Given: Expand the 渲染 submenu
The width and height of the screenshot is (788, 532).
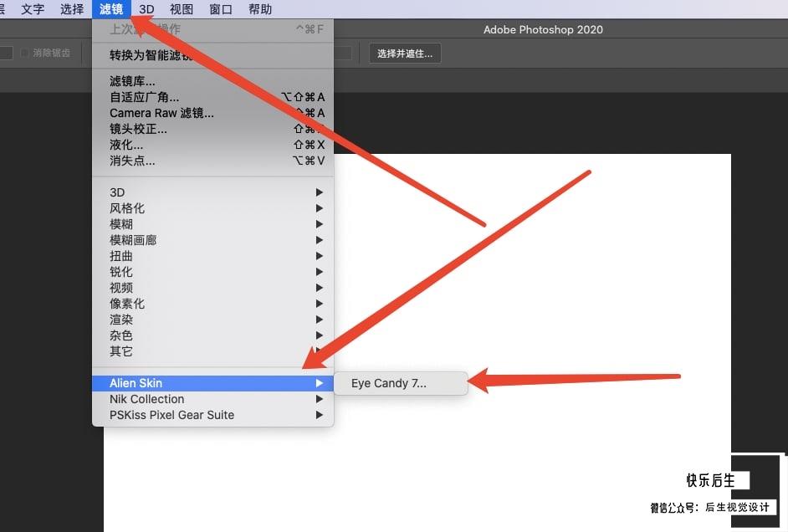Looking at the screenshot, I should [212, 320].
